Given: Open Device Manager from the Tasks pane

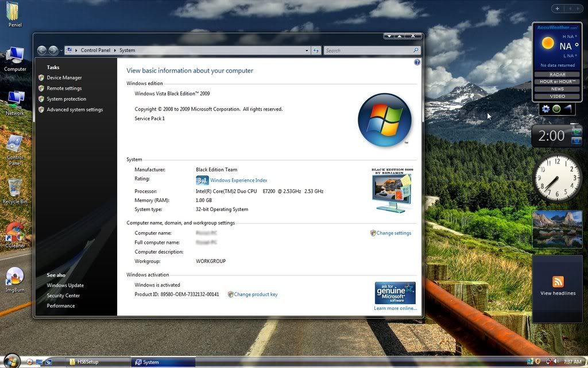Looking at the screenshot, I should coord(64,78).
